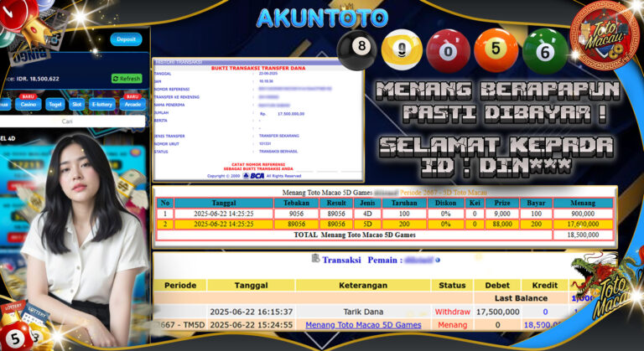Click the Tarik Dana description cell
644x351 pixels.
[x=363, y=312]
